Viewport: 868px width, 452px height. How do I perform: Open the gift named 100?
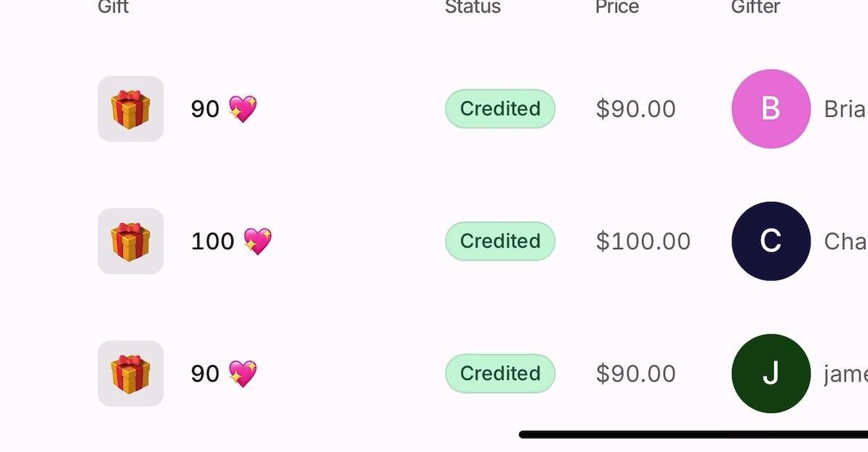tap(212, 241)
